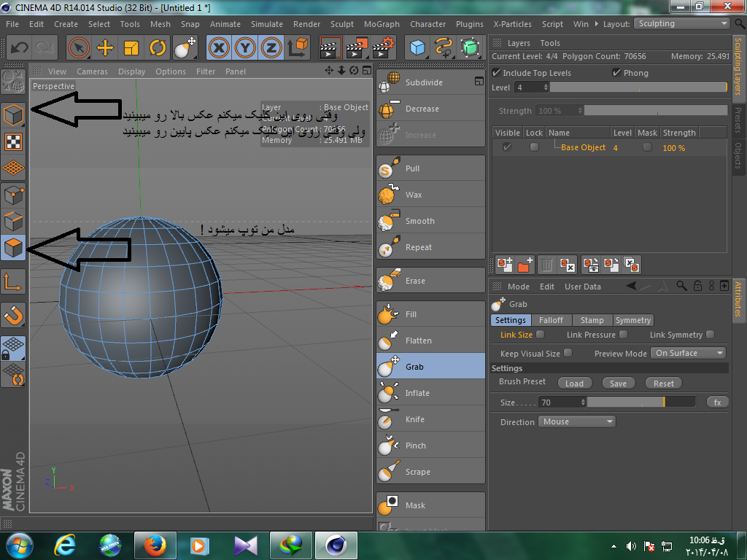Adjust the brush Size slider

[641, 402]
